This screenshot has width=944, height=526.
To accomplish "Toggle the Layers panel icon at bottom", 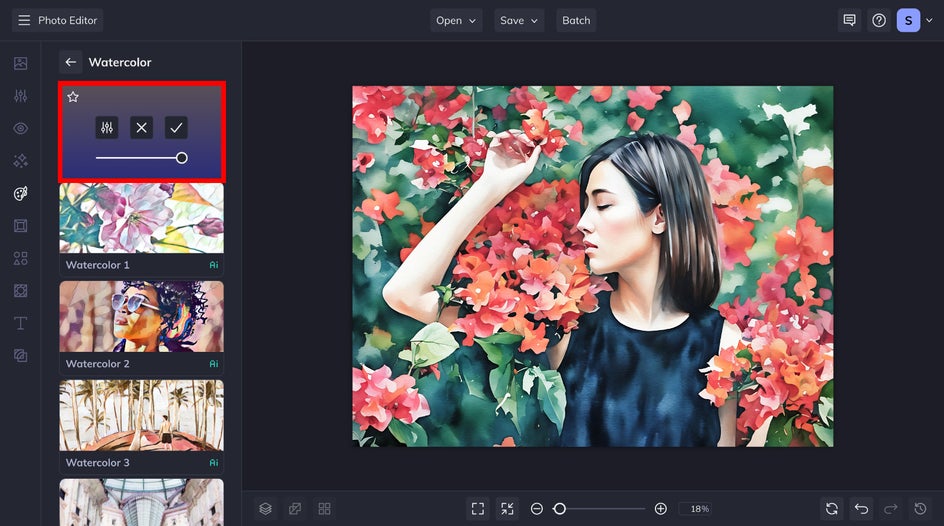I will [265, 509].
